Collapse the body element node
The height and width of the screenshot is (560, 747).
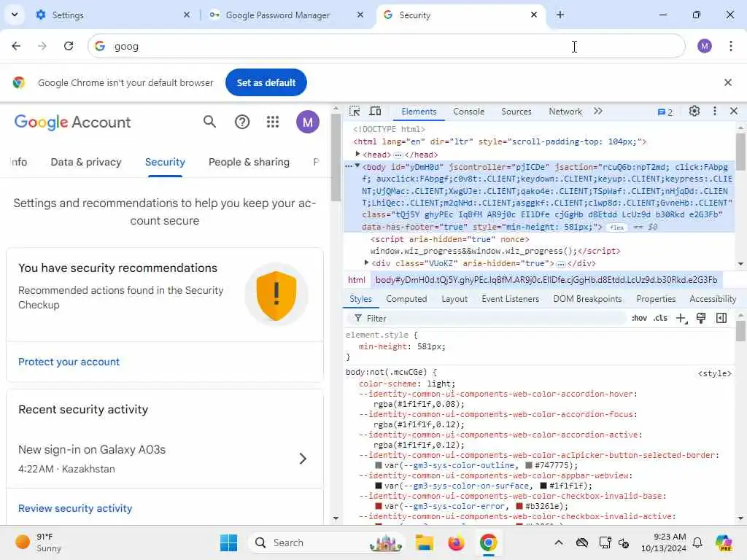click(357, 166)
